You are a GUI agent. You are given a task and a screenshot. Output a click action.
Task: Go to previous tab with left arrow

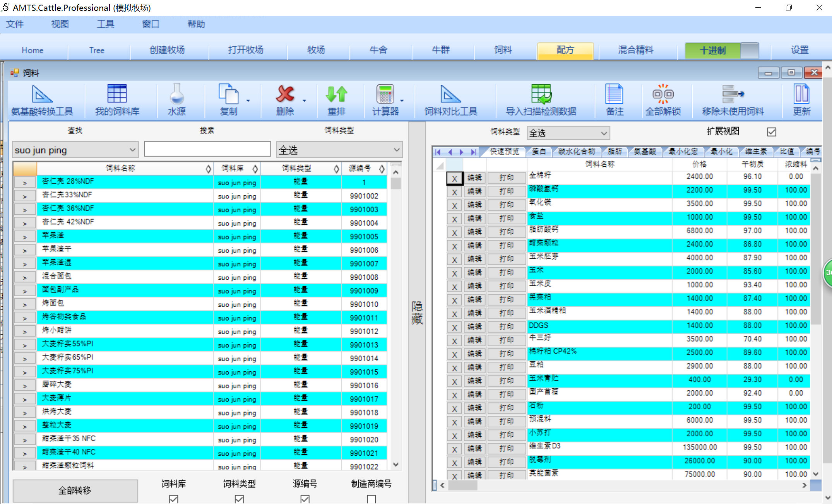450,152
